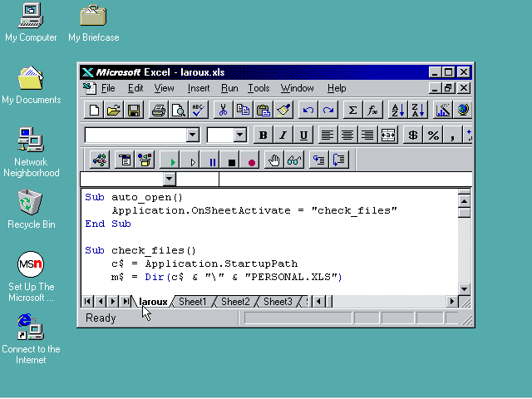This screenshot has width=532, height=399.
Task: Toggle align left
Action: tap(327, 135)
